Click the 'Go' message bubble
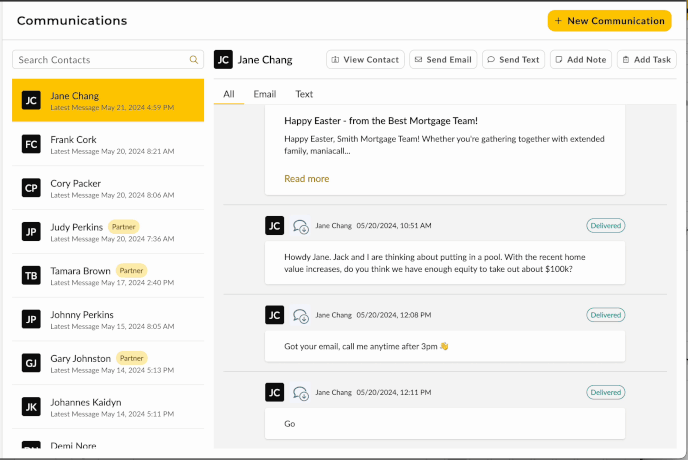Viewport: 688px width, 460px height. (x=445, y=424)
